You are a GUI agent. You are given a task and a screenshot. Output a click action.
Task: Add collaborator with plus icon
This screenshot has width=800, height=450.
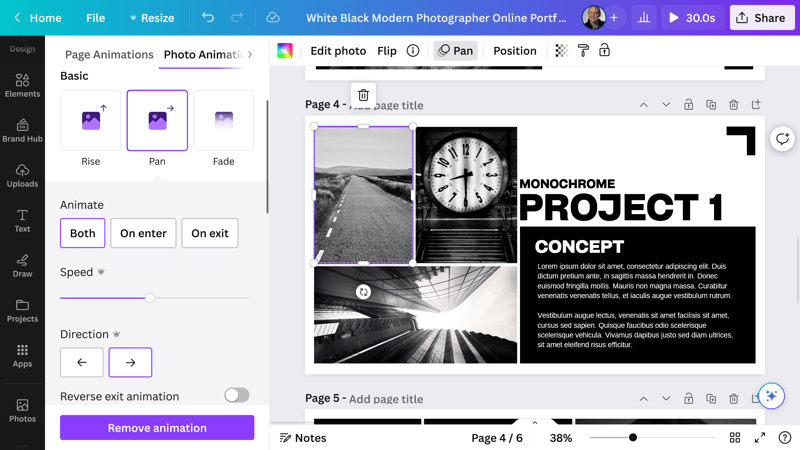pyautogui.click(x=614, y=18)
